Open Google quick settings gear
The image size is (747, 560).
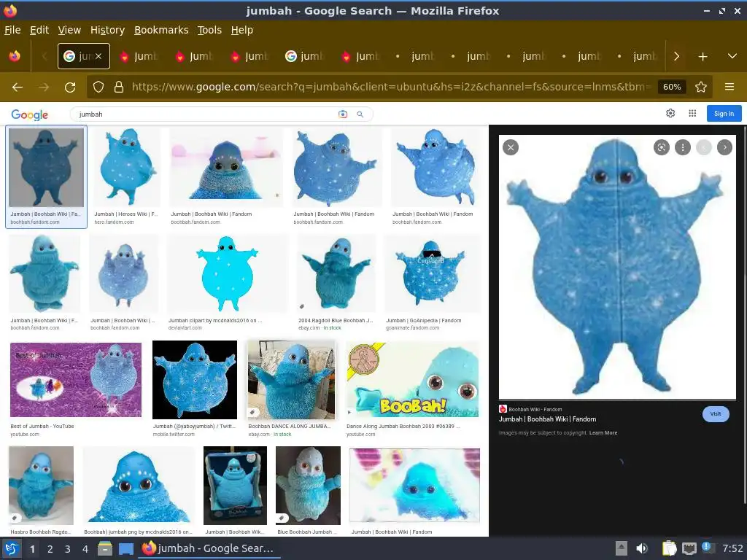click(x=670, y=113)
